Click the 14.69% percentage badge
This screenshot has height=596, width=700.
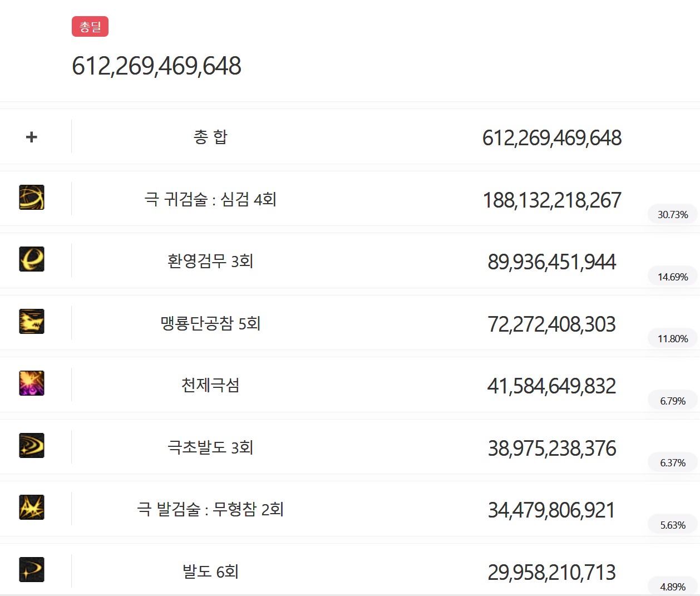tap(673, 277)
